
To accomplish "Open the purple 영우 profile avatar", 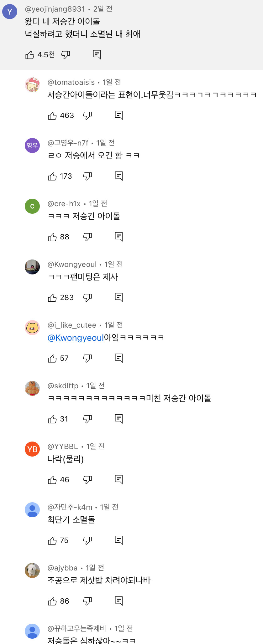I will [32, 146].
